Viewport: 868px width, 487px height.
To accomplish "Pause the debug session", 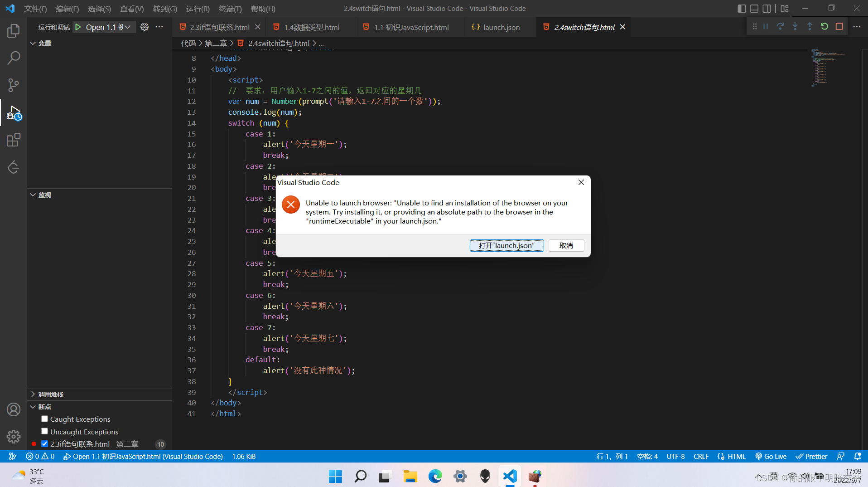I will tap(766, 27).
